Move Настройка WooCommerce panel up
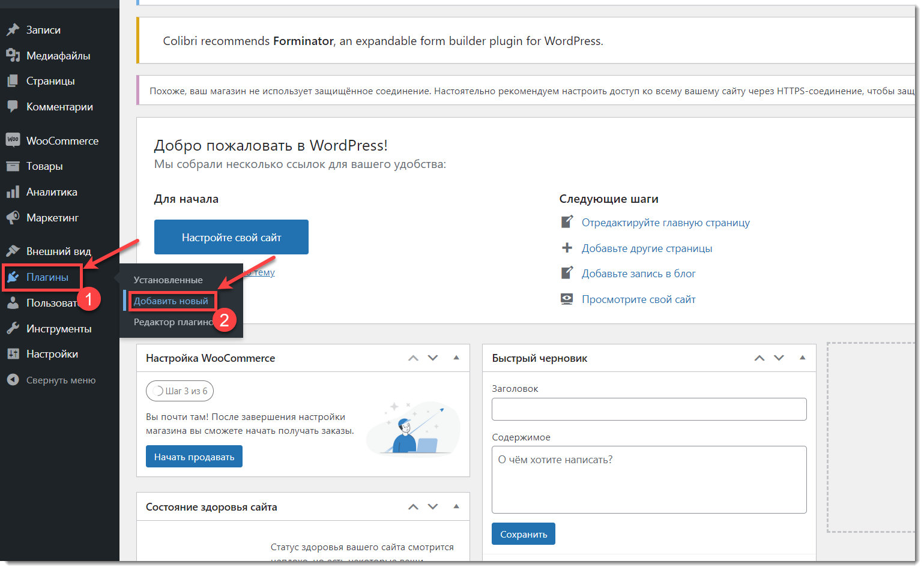Screen dimensions: 924x570 point(413,358)
